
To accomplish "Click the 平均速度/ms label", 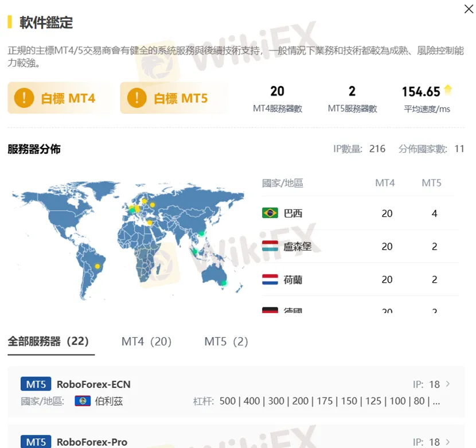I will click(427, 109).
